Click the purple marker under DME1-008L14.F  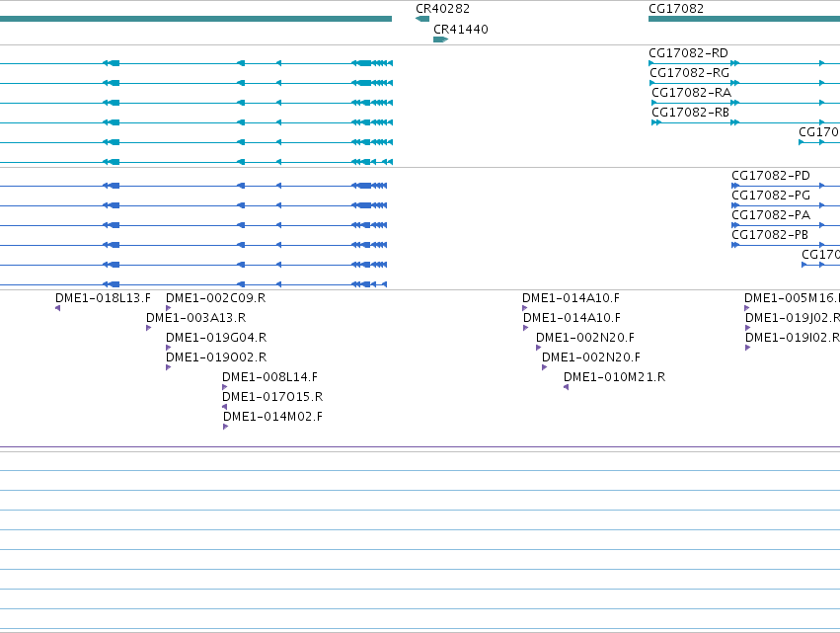224,387
